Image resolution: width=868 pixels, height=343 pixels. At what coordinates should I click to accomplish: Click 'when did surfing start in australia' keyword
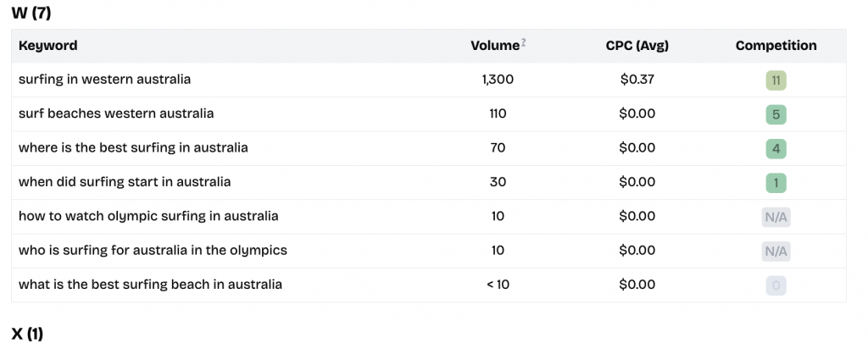(x=125, y=181)
